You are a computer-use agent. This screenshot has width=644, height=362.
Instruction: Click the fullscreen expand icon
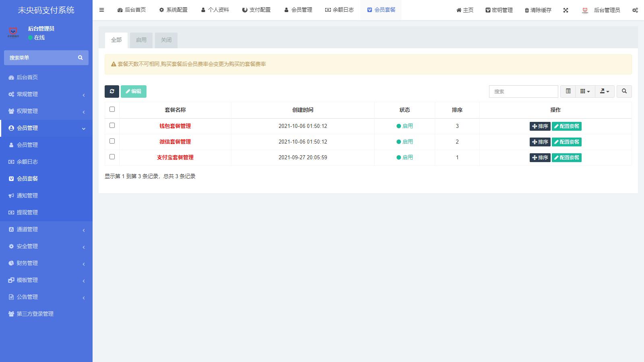(566, 10)
